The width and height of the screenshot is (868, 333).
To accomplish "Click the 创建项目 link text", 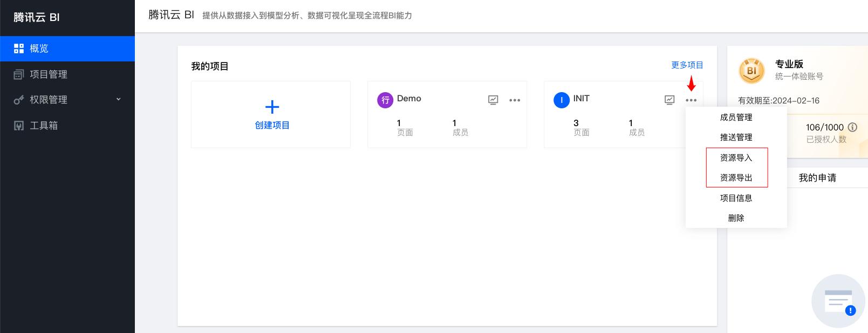I will pos(272,125).
